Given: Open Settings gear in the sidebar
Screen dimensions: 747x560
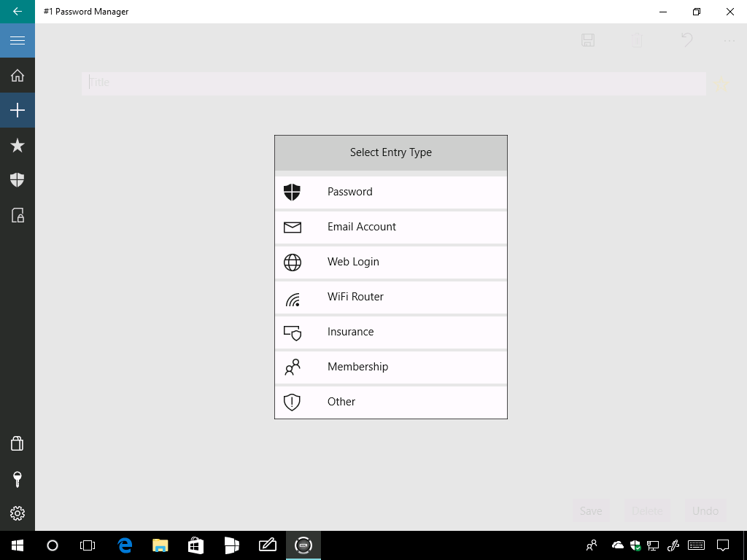Looking at the screenshot, I should [x=18, y=513].
